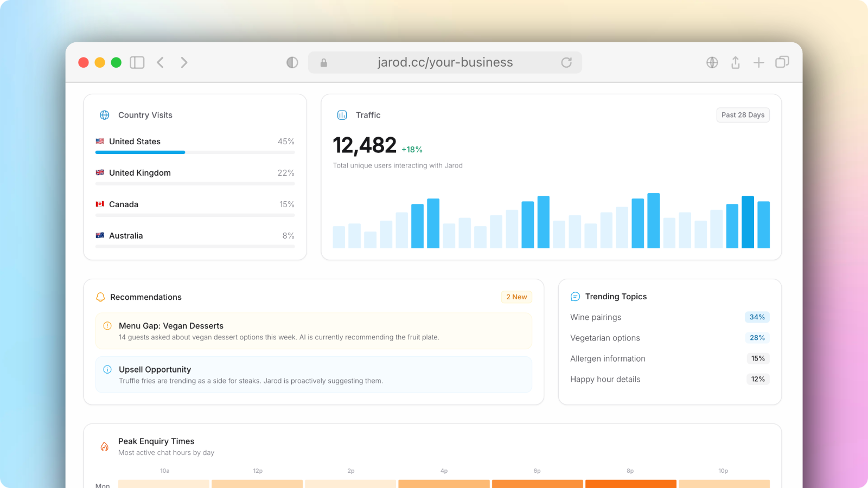Click the Australia progress bar
Image resolution: width=868 pixels, height=488 pixels.
[195, 247]
